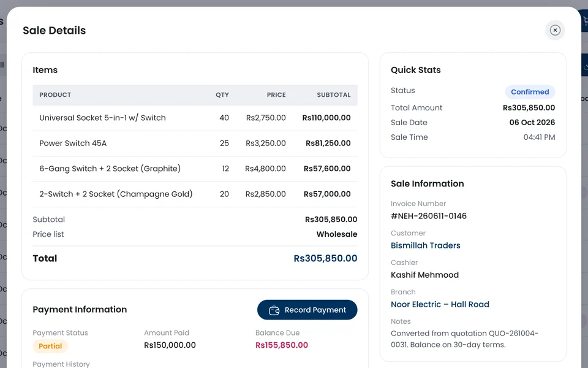Click the sale time 04:41 PM
588x368 pixels.
pos(539,137)
